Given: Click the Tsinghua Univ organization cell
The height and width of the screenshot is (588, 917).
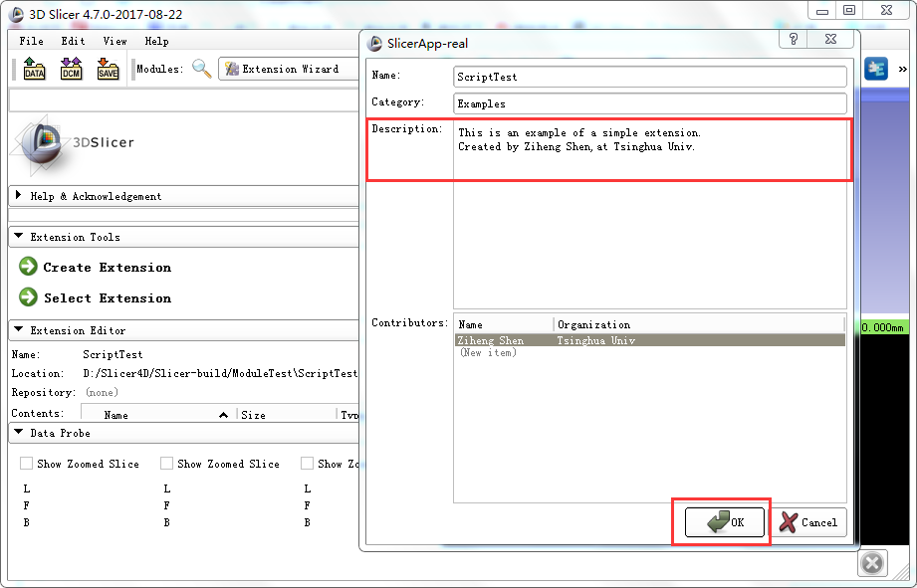Looking at the screenshot, I should [x=595, y=340].
